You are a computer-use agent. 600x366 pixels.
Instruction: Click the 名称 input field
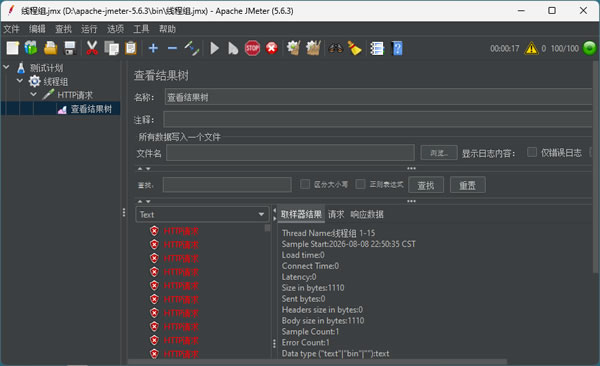coord(378,97)
